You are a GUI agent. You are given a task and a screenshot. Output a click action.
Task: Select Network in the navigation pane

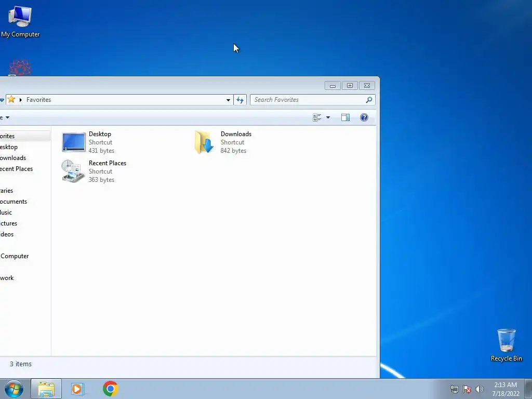pyautogui.click(x=7, y=278)
